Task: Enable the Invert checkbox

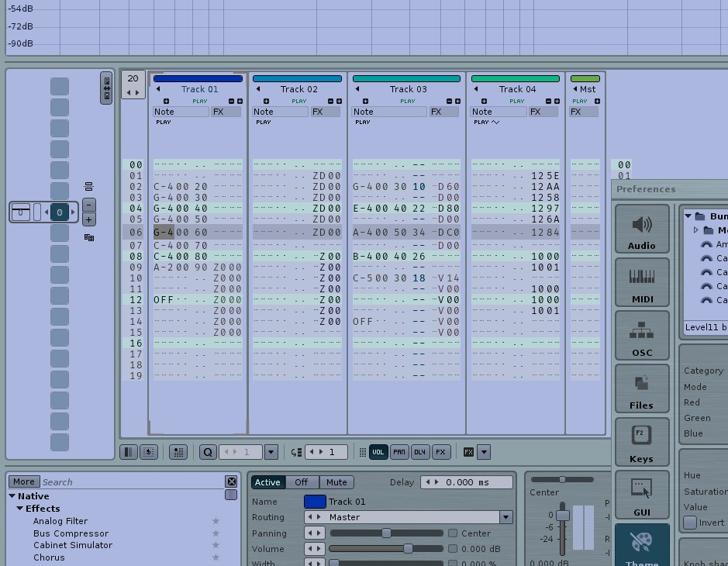Action: click(x=690, y=523)
